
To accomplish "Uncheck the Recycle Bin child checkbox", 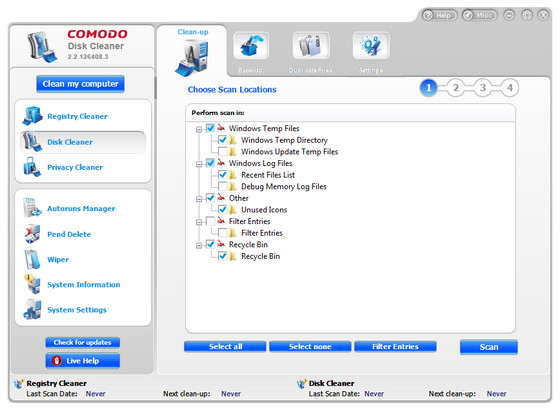I will point(222,256).
